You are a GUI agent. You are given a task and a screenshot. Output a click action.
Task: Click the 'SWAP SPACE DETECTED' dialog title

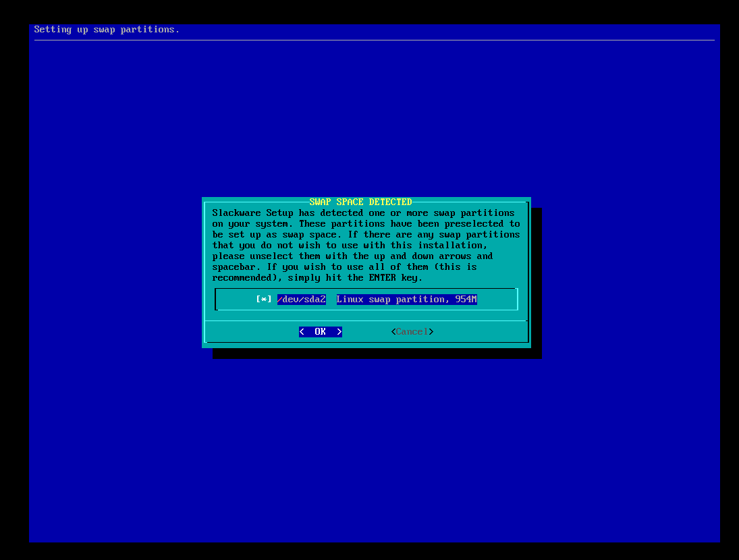coord(360,202)
